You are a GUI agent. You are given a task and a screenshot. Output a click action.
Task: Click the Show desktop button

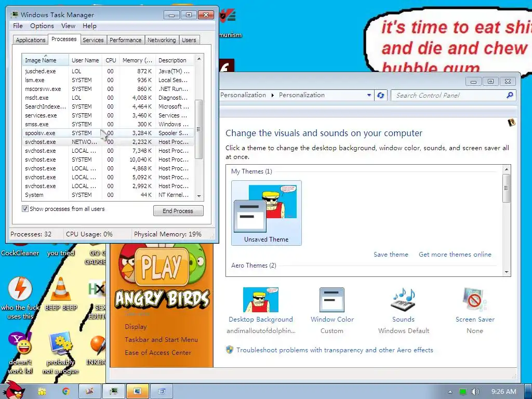[x=528, y=391]
